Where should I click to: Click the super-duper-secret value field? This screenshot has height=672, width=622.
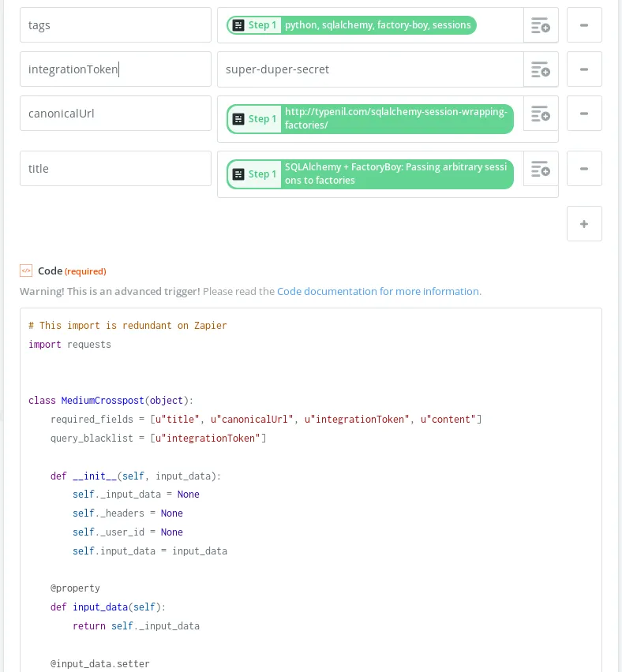[370, 69]
